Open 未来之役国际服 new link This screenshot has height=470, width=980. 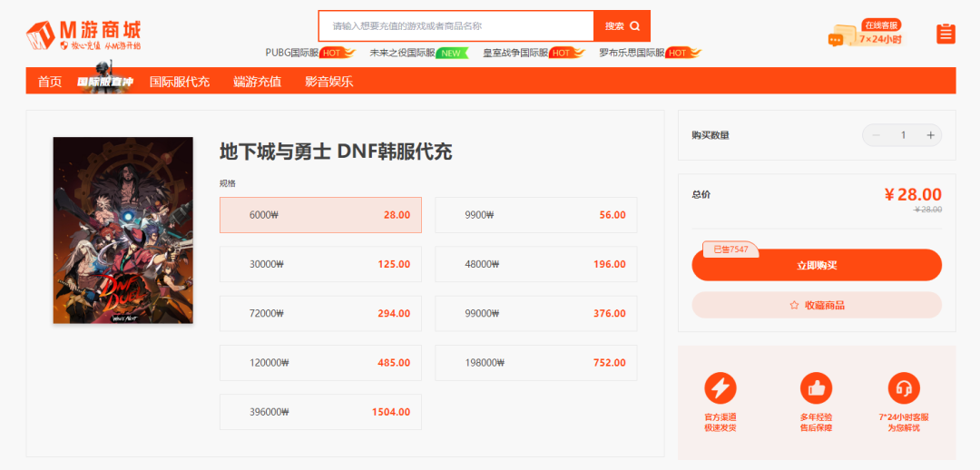tap(419, 54)
